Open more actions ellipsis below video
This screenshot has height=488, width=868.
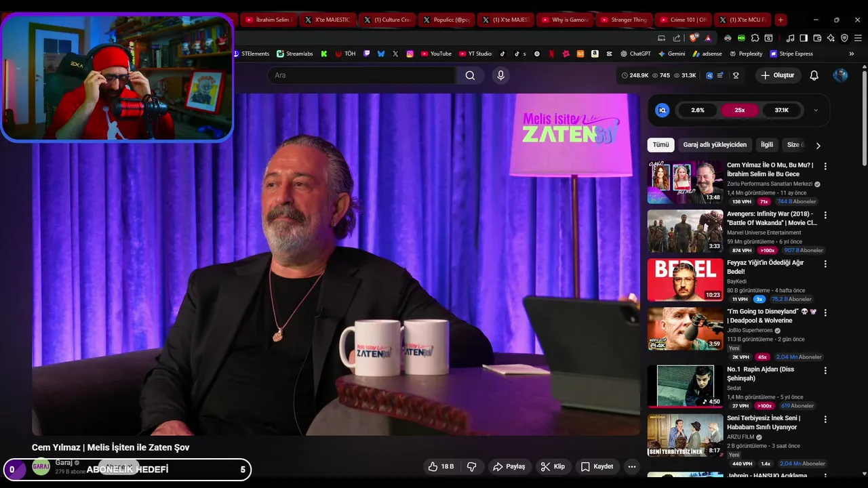pyautogui.click(x=632, y=466)
